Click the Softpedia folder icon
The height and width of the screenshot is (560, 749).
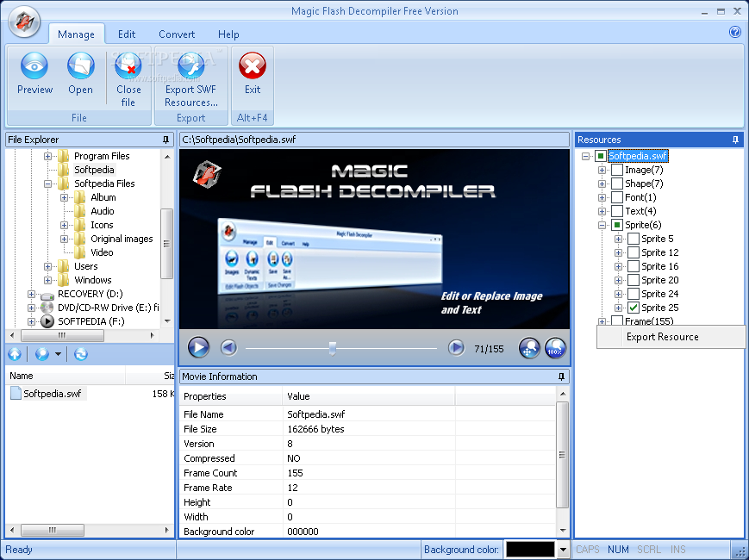pos(64,170)
